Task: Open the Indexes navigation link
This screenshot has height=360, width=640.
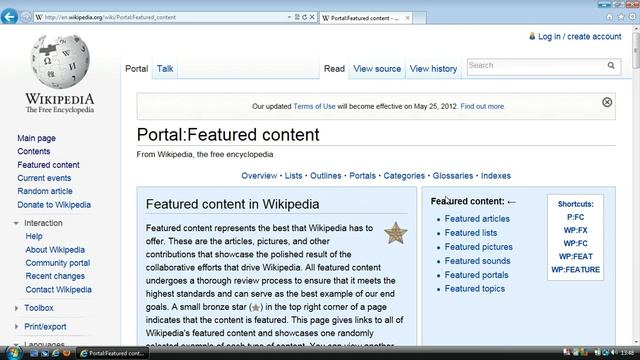Action: coord(496,176)
